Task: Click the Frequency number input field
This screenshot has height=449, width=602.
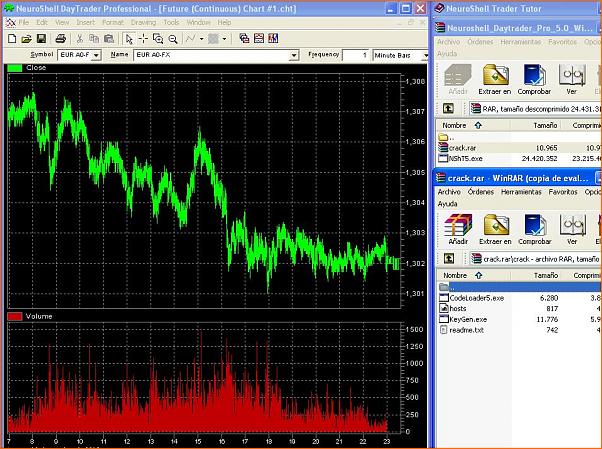Action: [356, 55]
